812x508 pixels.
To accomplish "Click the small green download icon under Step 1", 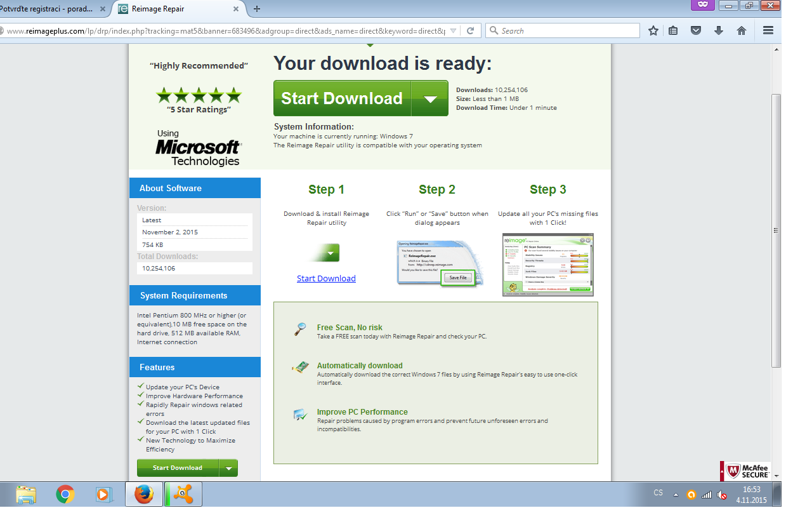I will (x=326, y=253).
